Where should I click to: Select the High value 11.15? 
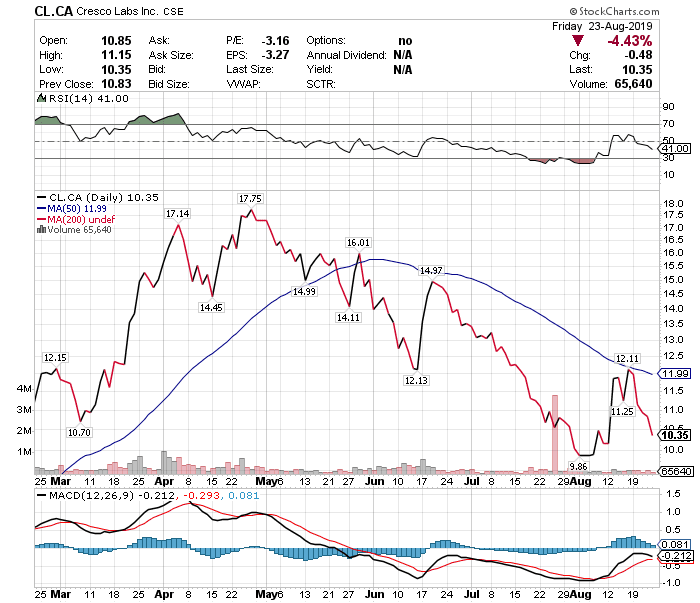116,55
